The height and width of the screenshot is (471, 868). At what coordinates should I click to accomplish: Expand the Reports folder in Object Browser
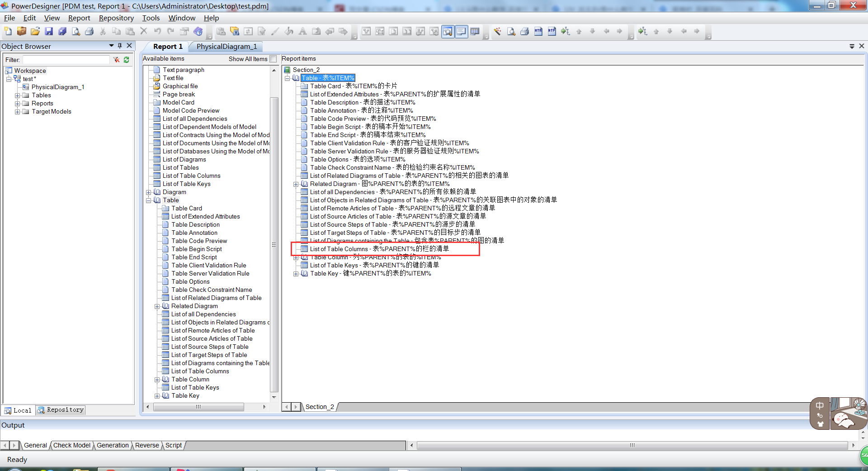pyautogui.click(x=18, y=103)
